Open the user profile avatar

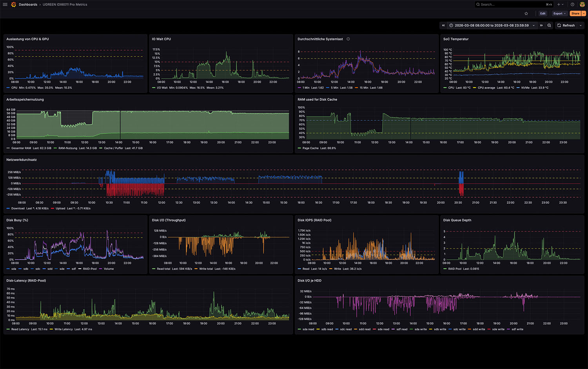point(582,4)
